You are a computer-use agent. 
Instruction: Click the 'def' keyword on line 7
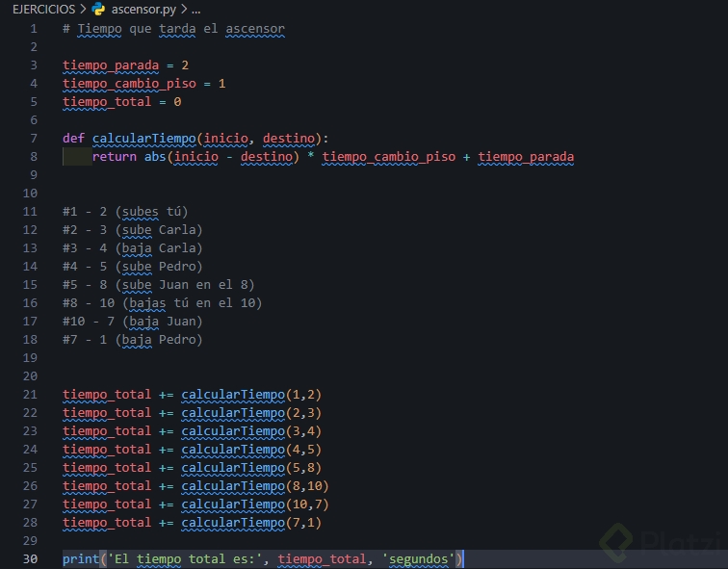73,139
